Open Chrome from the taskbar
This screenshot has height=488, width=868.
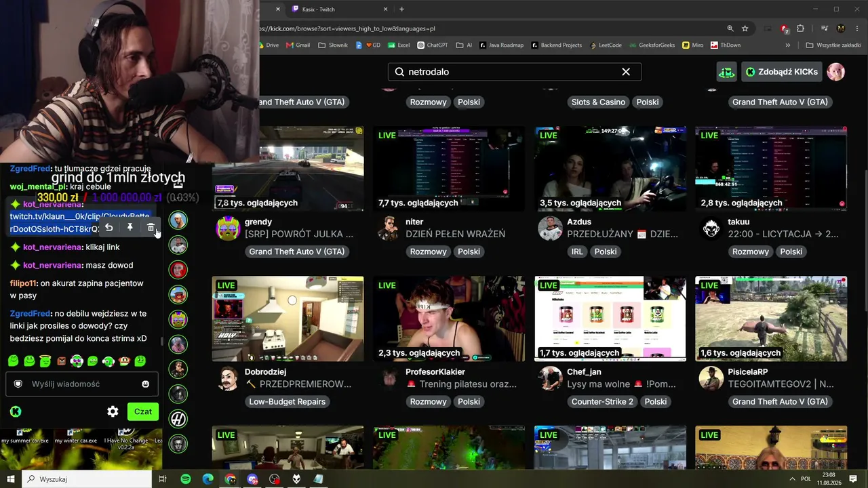click(x=231, y=479)
